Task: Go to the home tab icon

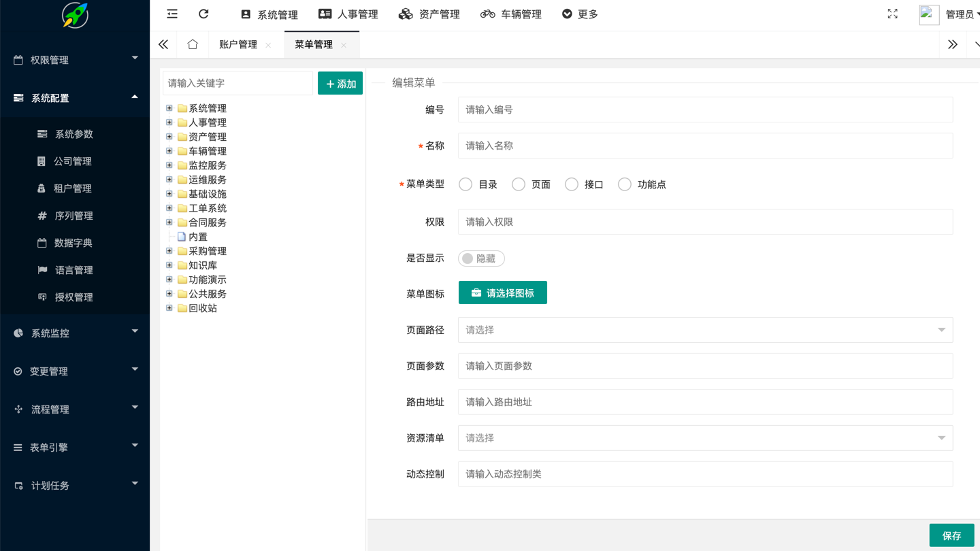Action: tap(193, 45)
